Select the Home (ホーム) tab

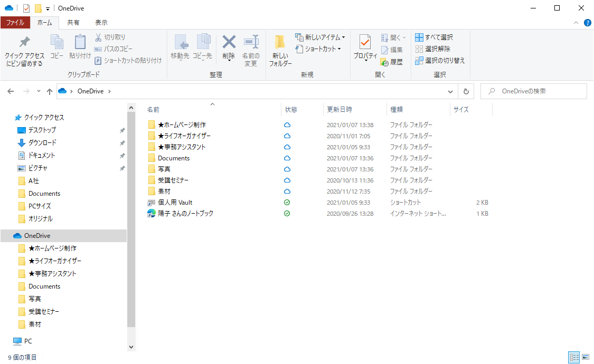(x=45, y=23)
